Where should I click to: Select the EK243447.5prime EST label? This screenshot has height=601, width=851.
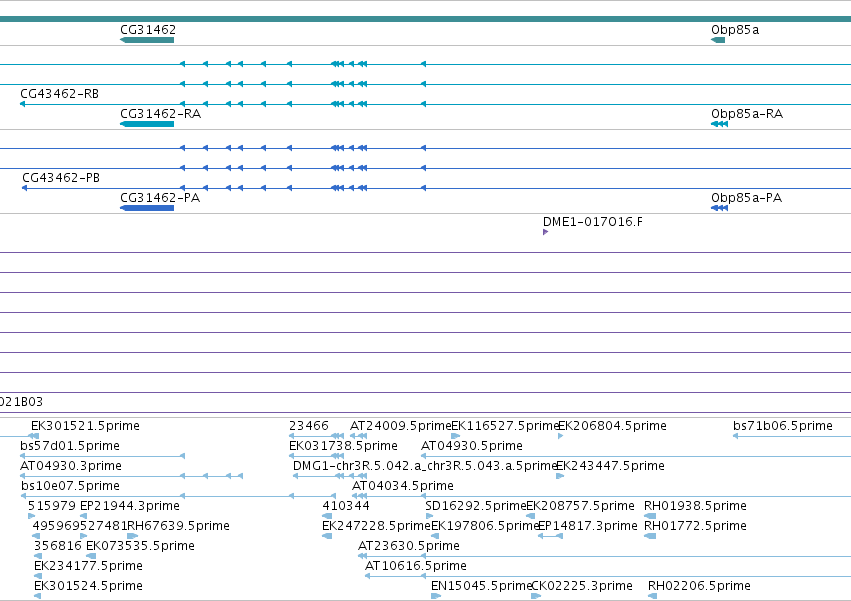click(x=611, y=466)
